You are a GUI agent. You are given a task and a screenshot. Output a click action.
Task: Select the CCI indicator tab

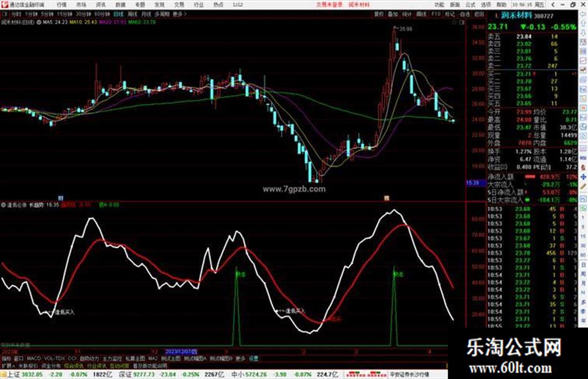(x=72, y=358)
